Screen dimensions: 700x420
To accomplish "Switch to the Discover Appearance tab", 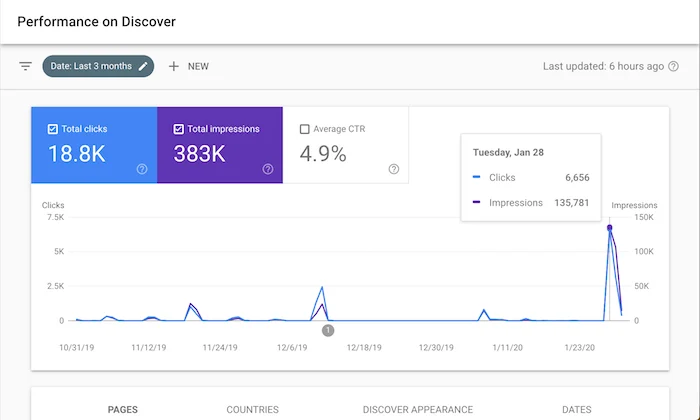I will pyautogui.click(x=418, y=409).
